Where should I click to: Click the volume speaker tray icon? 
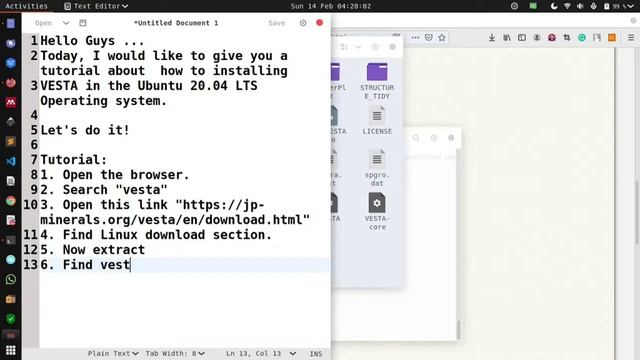coord(580,6)
